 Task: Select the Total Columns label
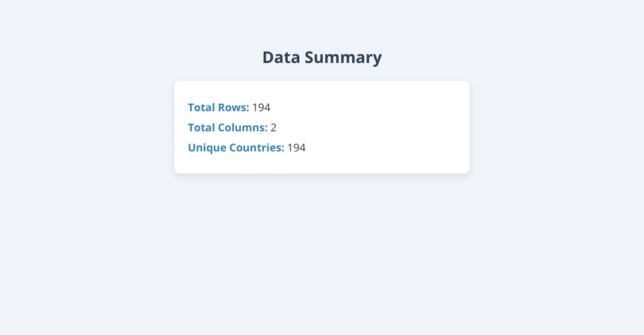click(227, 127)
